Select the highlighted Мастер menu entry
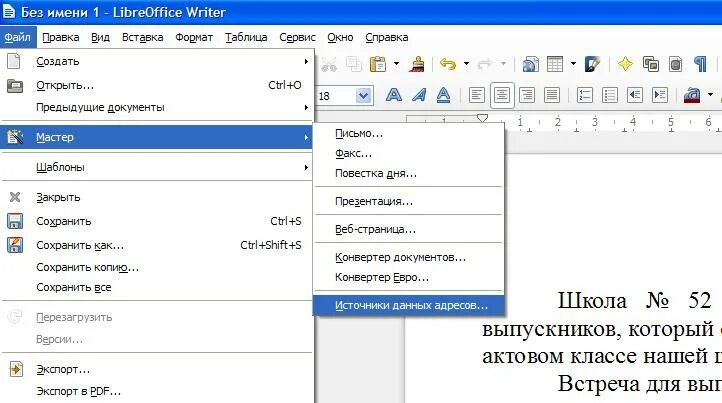 tap(157, 137)
